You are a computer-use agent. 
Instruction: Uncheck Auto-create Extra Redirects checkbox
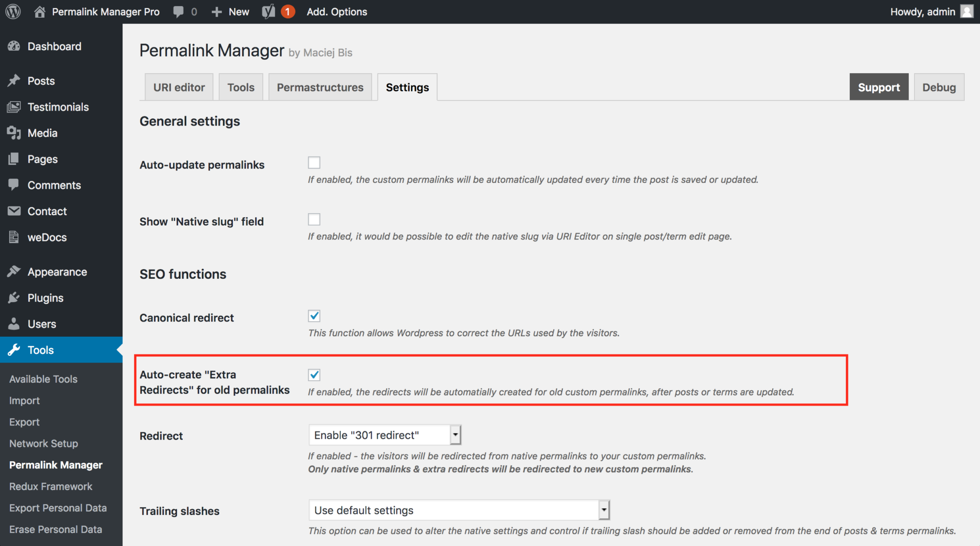pos(314,375)
